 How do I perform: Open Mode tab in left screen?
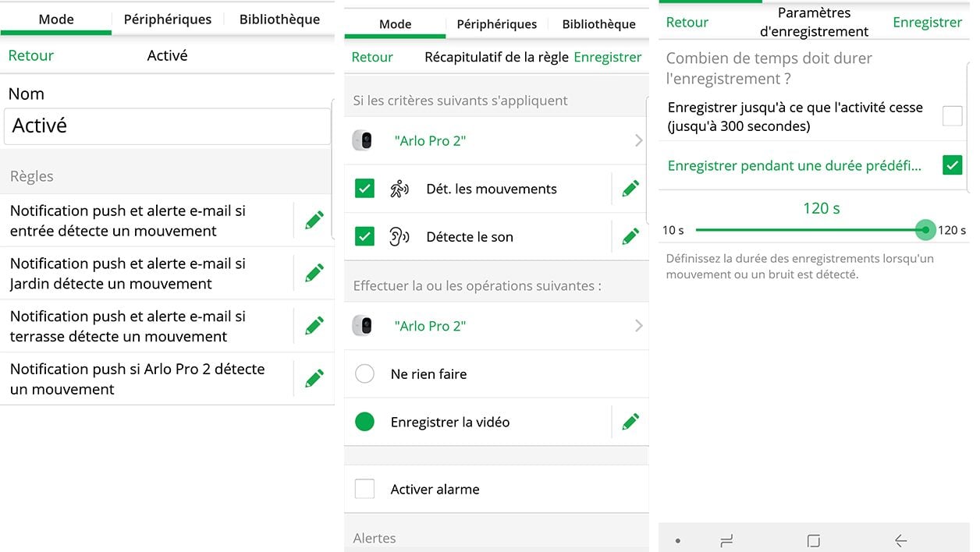[56, 19]
